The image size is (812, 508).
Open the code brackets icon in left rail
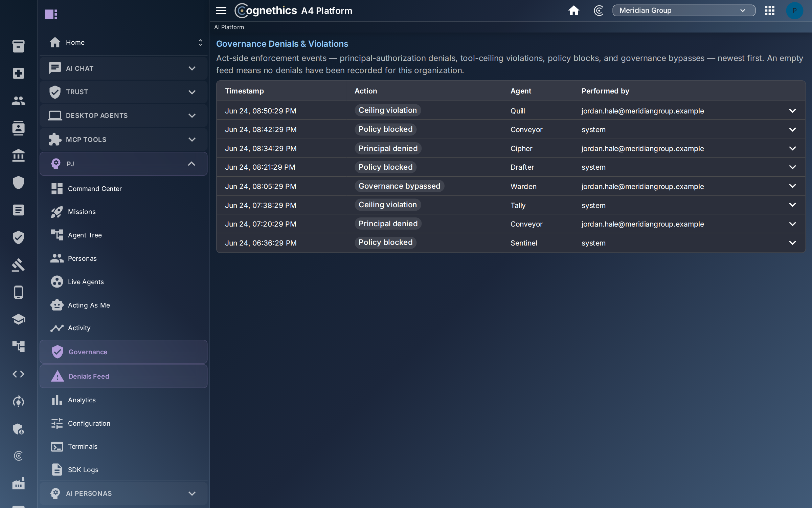(x=18, y=374)
